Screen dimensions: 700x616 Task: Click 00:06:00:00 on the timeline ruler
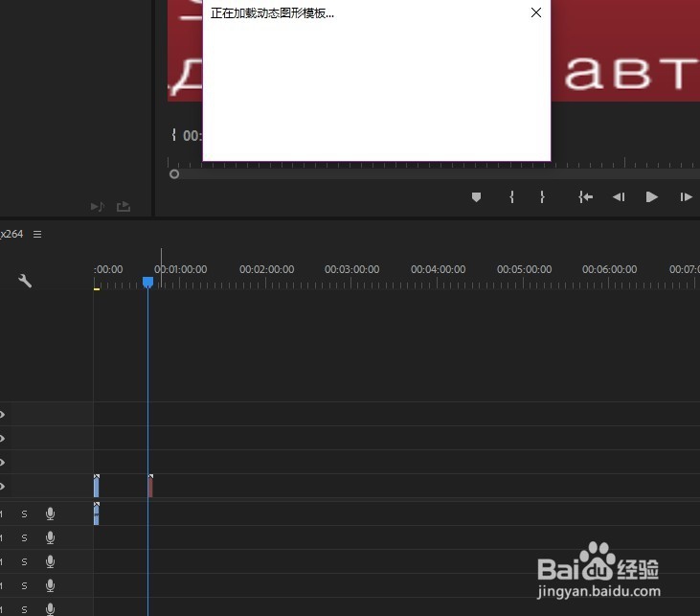609,269
